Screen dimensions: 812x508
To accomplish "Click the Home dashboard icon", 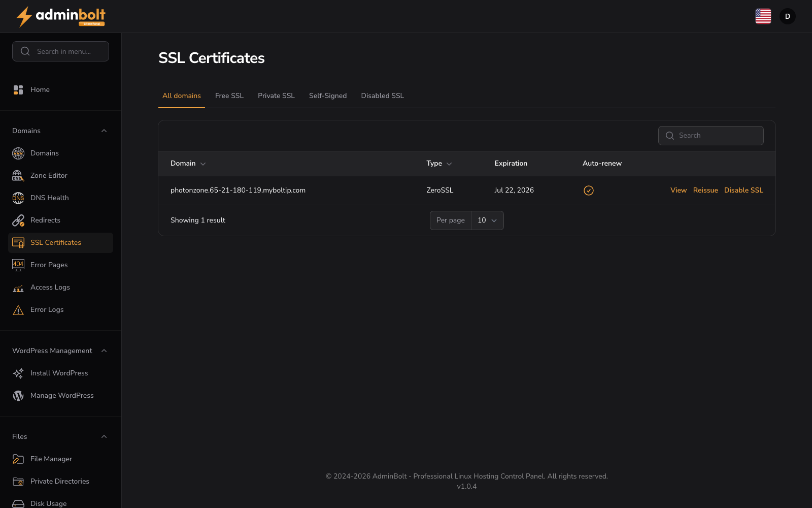I will (18, 90).
